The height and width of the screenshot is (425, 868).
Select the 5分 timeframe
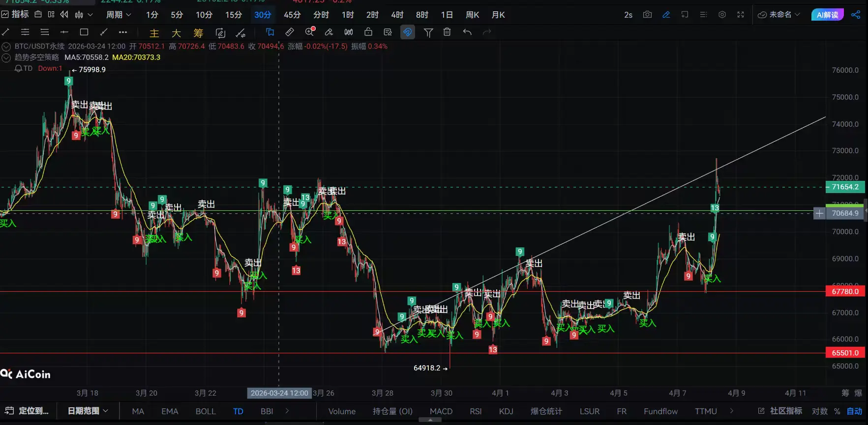pyautogui.click(x=177, y=15)
